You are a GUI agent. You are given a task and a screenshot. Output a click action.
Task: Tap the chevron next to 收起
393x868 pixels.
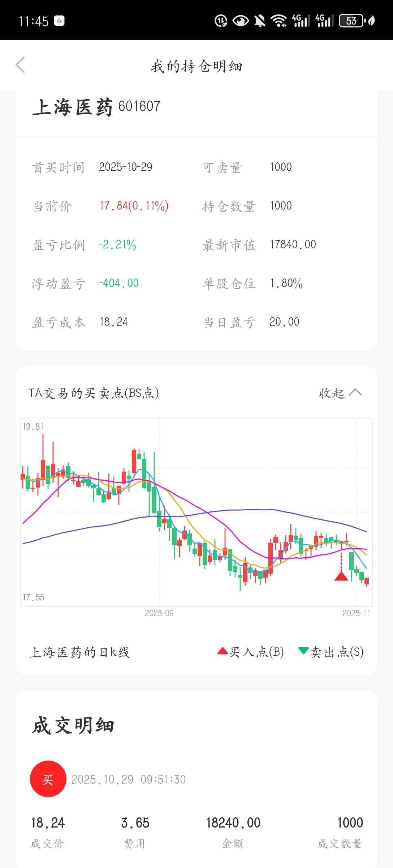point(355,393)
